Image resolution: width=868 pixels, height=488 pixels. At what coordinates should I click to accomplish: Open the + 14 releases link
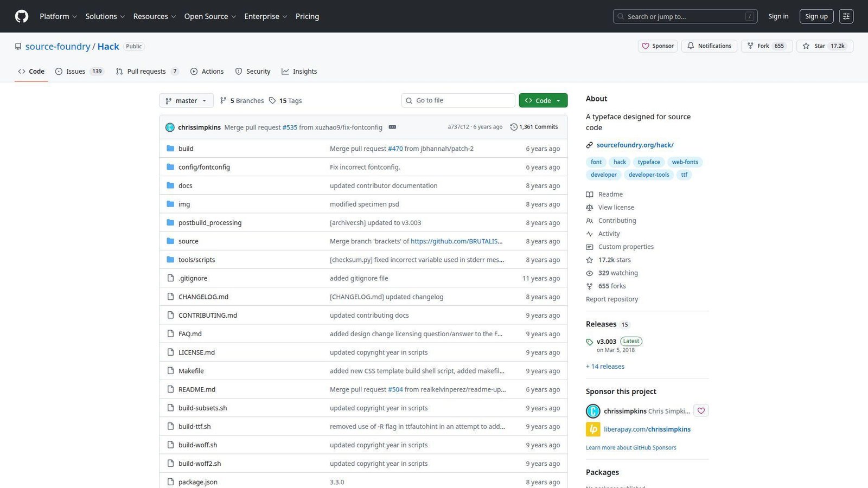click(605, 367)
